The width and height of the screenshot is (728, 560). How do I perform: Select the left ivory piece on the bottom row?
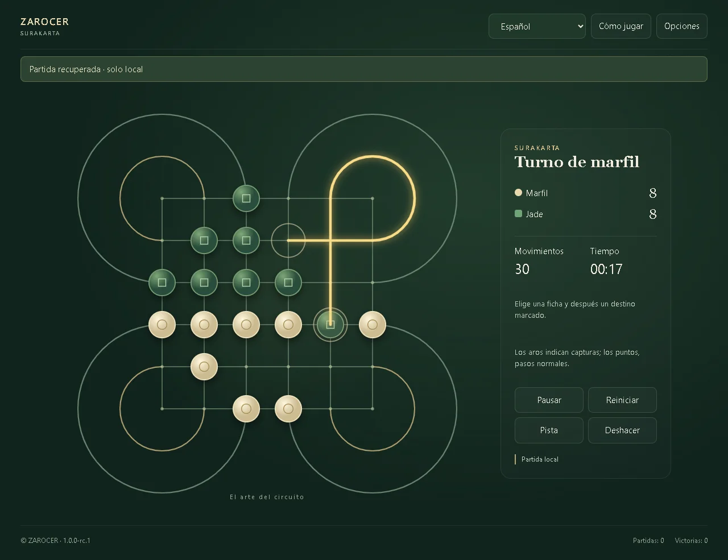point(246,409)
